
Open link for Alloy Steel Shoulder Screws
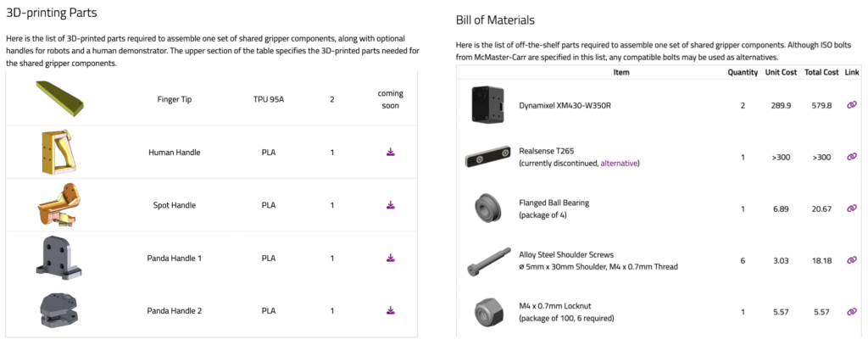(851, 260)
